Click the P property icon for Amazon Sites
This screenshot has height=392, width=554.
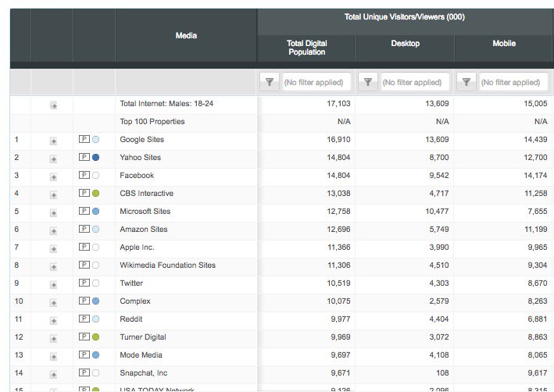pyautogui.click(x=84, y=229)
